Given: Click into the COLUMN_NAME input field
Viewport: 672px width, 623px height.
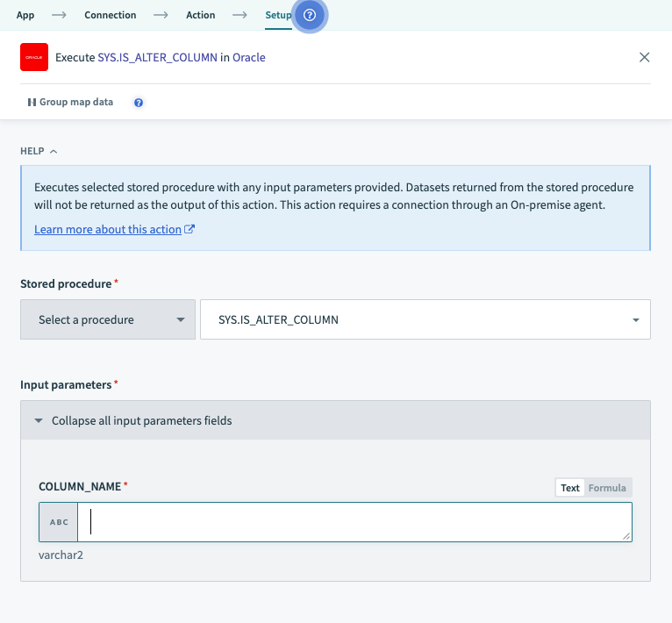Looking at the screenshot, I should 354,522.
